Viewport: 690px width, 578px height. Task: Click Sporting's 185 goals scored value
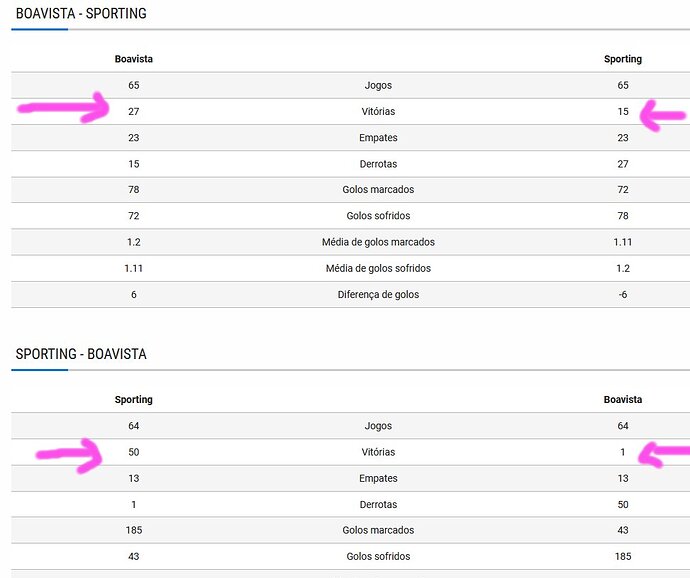pyautogui.click(x=134, y=530)
